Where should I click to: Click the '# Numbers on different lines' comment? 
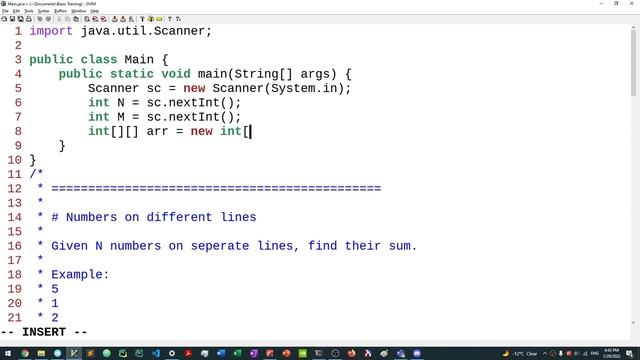point(153,217)
